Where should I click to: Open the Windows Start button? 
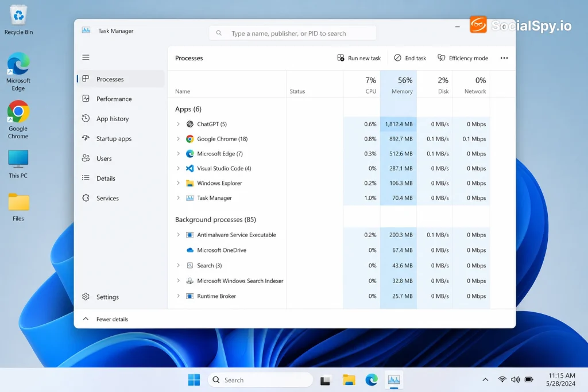click(x=194, y=380)
